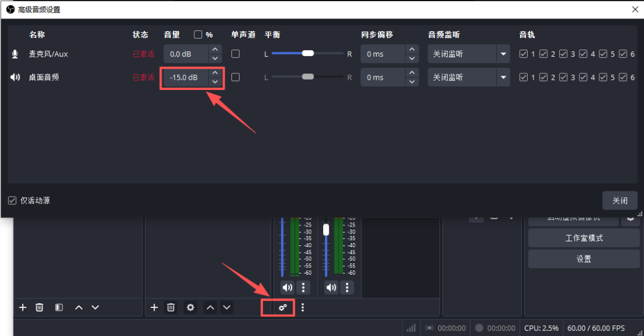Open second mixer channel three-dot options
This screenshot has width=644, height=336.
(347, 288)
